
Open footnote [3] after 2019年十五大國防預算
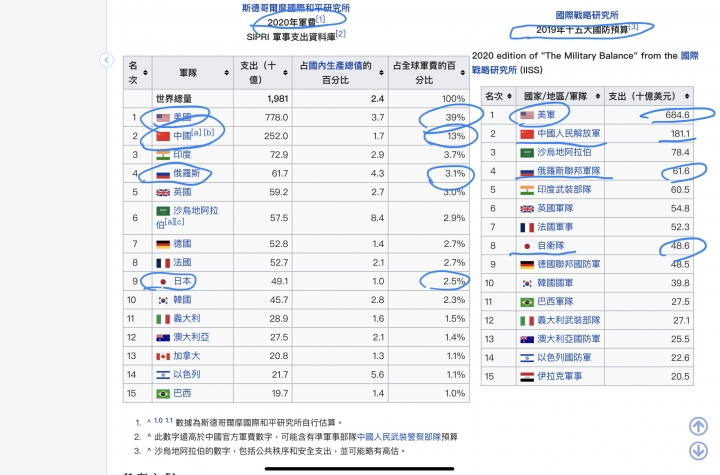(x=633, y=26)
